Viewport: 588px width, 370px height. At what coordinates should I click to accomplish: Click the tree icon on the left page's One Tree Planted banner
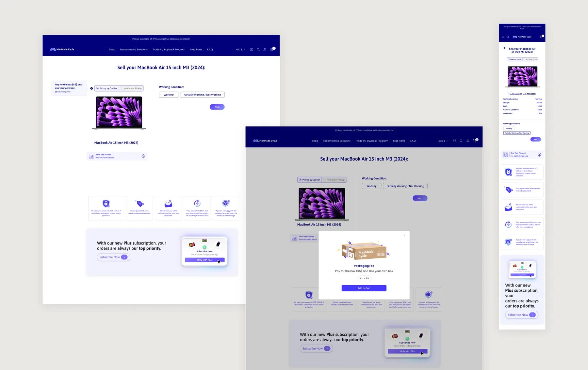point(143,156)
